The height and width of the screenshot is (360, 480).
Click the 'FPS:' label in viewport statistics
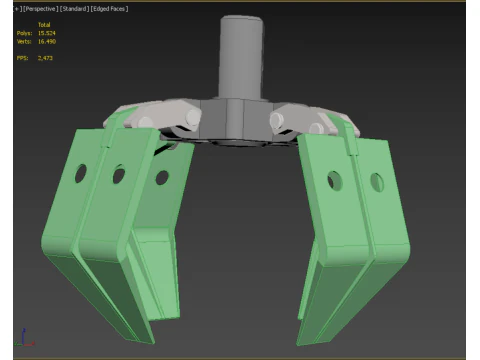tap(22, 58)
